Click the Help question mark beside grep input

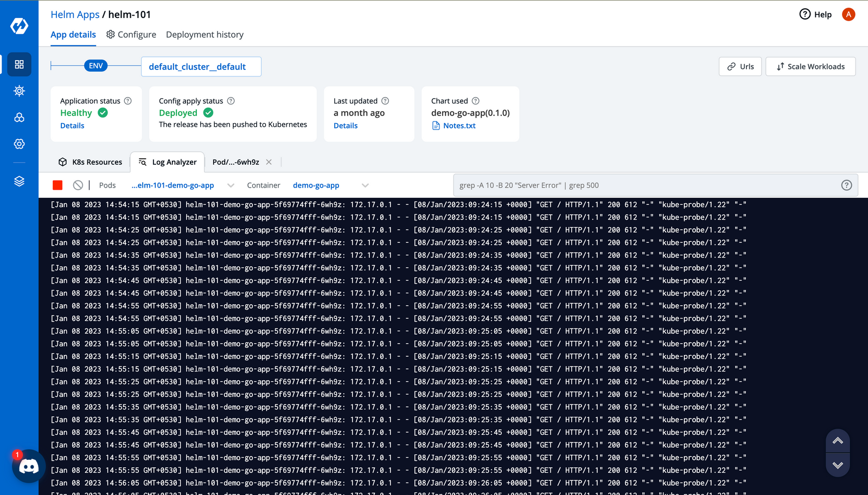(846, 185)
